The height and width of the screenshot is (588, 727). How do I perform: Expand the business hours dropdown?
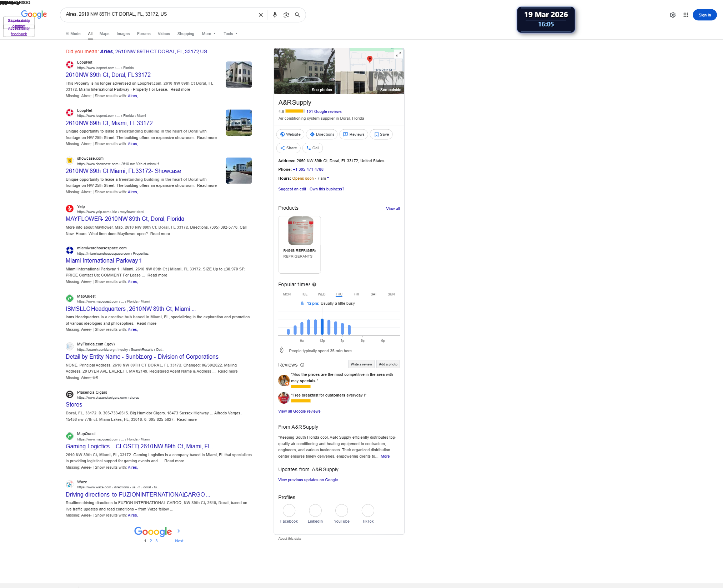coord(328,178)
